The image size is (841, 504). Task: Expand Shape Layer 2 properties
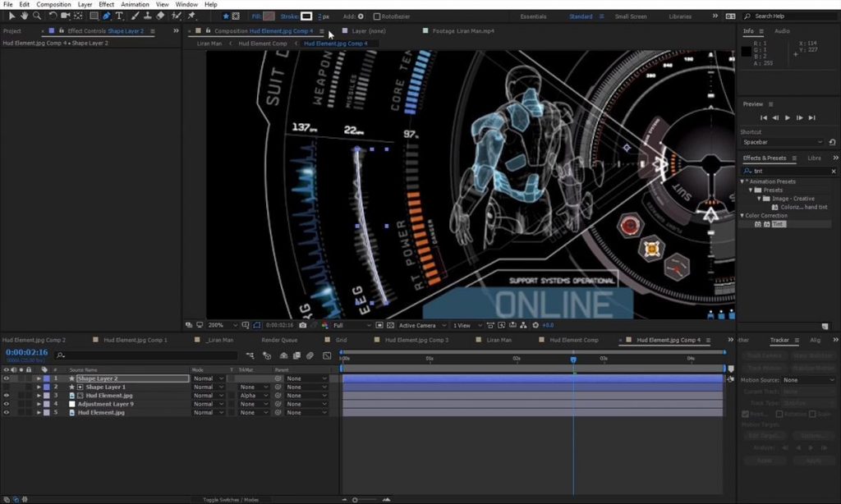click(x=39, y=378)
